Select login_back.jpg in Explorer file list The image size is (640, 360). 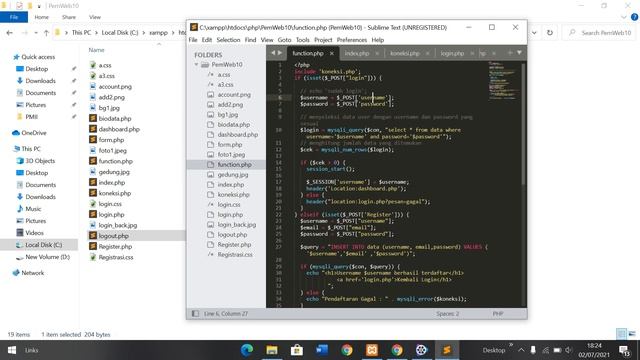point(118,225)
